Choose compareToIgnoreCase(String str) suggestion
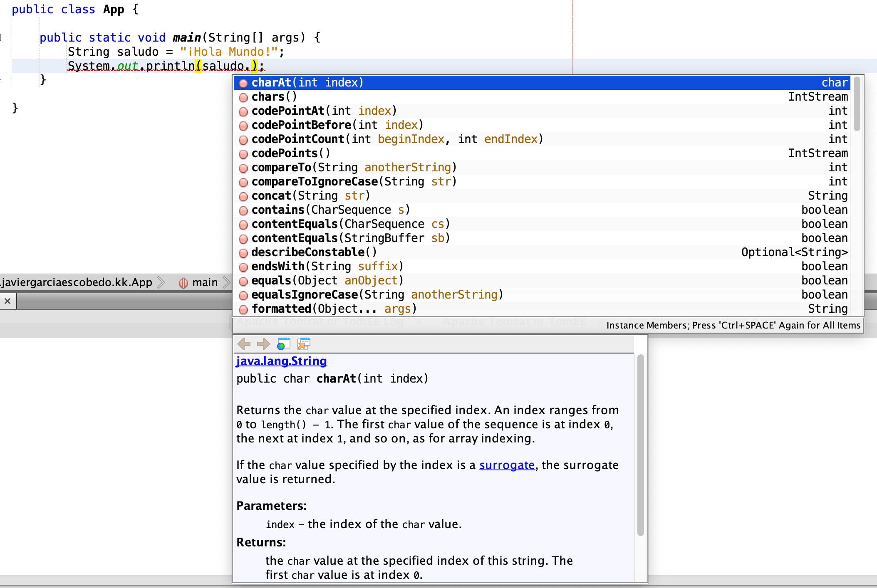This screenshot has height=588, width=877. [354, 182]
